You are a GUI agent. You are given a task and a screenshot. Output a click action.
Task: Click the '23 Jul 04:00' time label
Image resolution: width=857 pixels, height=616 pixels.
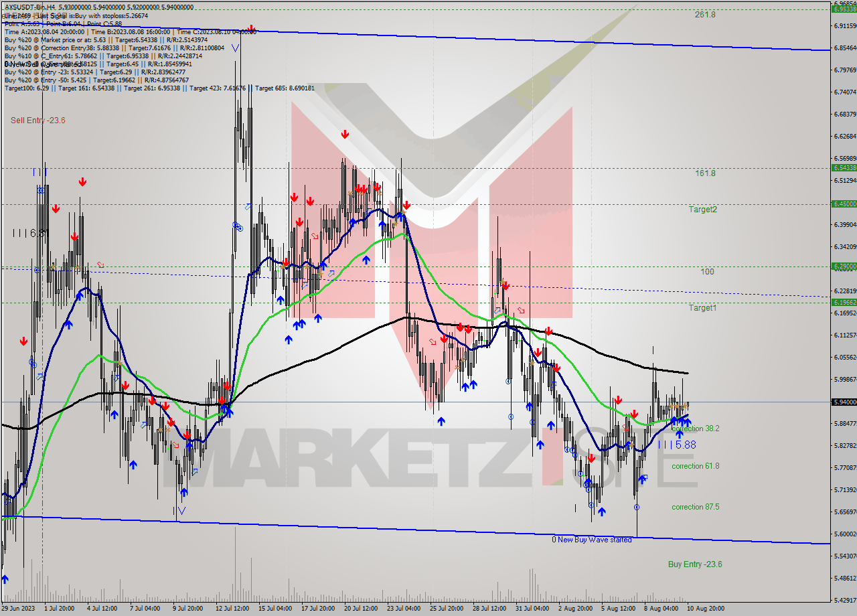[x=404, y=609]
